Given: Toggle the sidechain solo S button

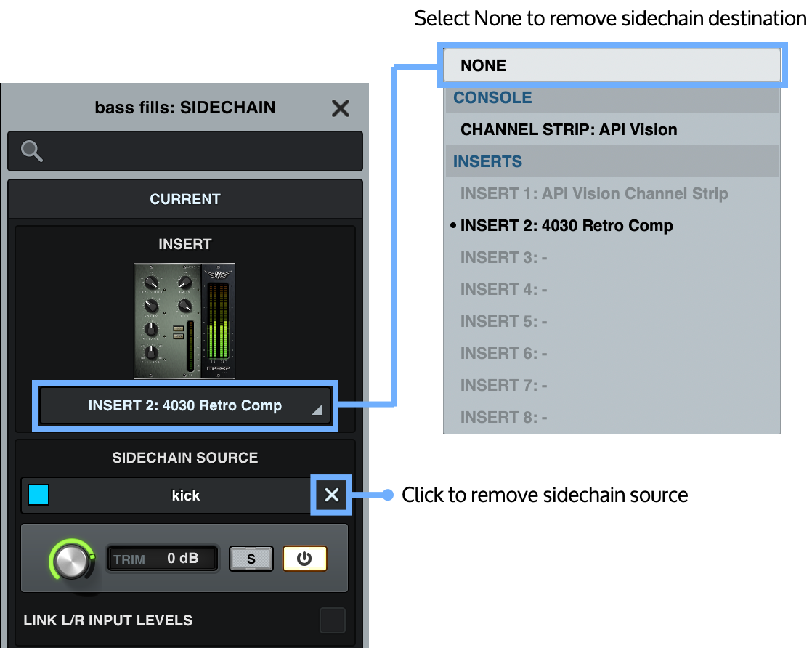Looking at the screenshot, I should click(251, 559).
